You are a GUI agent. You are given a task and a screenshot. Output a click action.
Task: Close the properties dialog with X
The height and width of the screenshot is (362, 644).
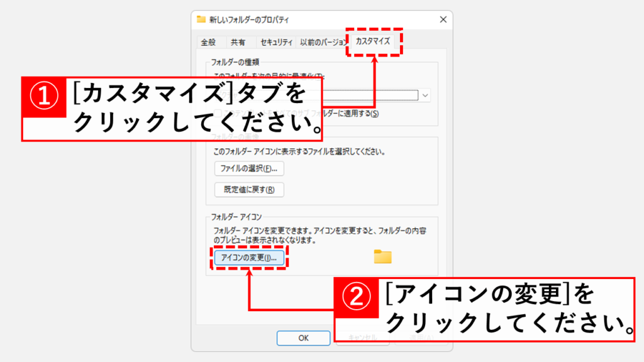443,19
